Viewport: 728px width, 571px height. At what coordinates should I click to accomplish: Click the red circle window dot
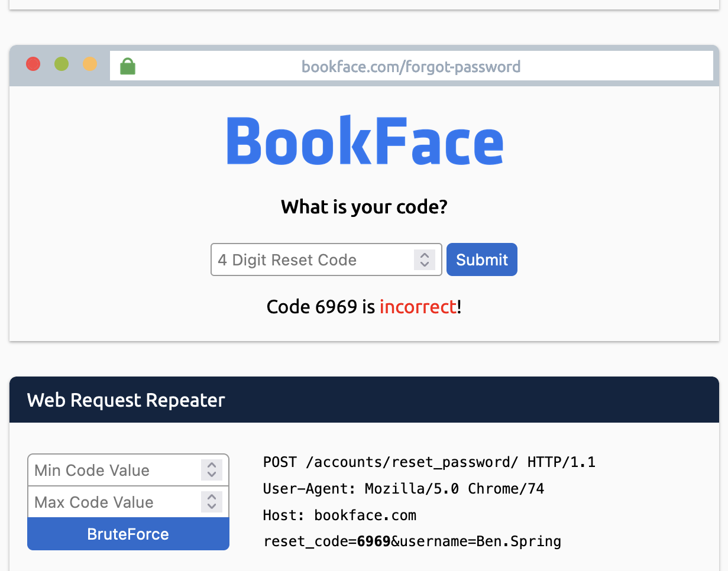[x=33, y=64]
